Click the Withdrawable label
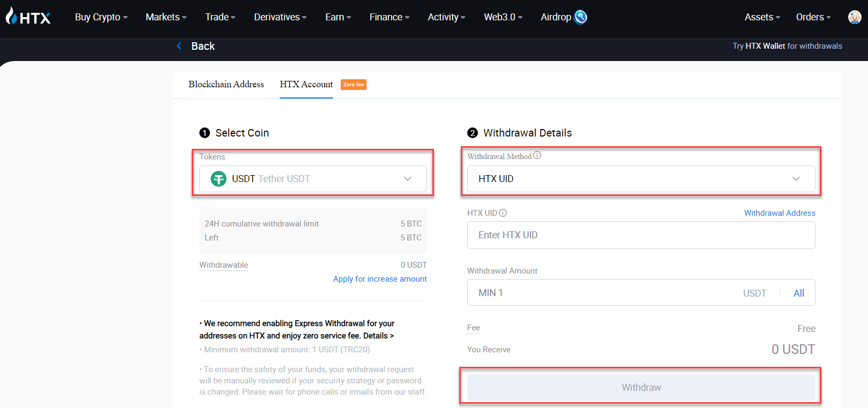The image size is (868, 408). point(223,265)
